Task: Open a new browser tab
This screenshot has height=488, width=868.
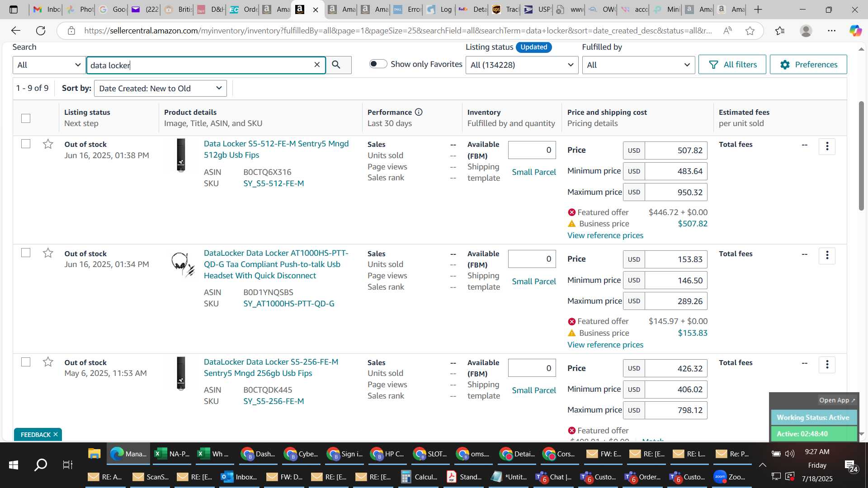Action: pos(758,9)
